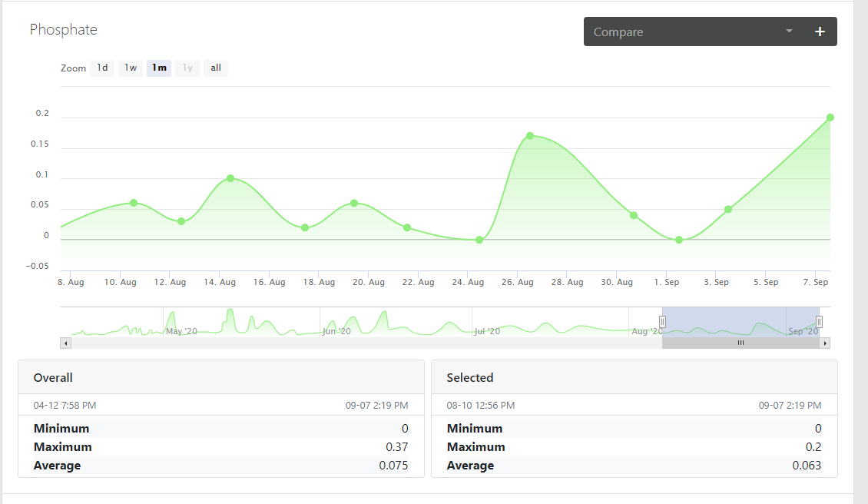Click the data point near 30 Aug

pos(634,215)
